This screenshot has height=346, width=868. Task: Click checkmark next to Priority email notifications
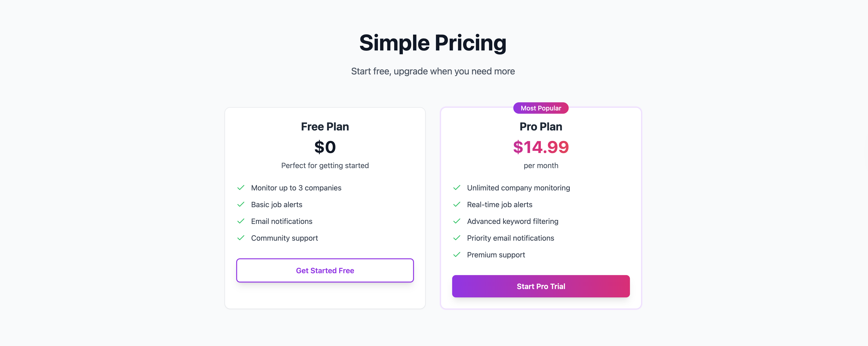tap(457, 238)
